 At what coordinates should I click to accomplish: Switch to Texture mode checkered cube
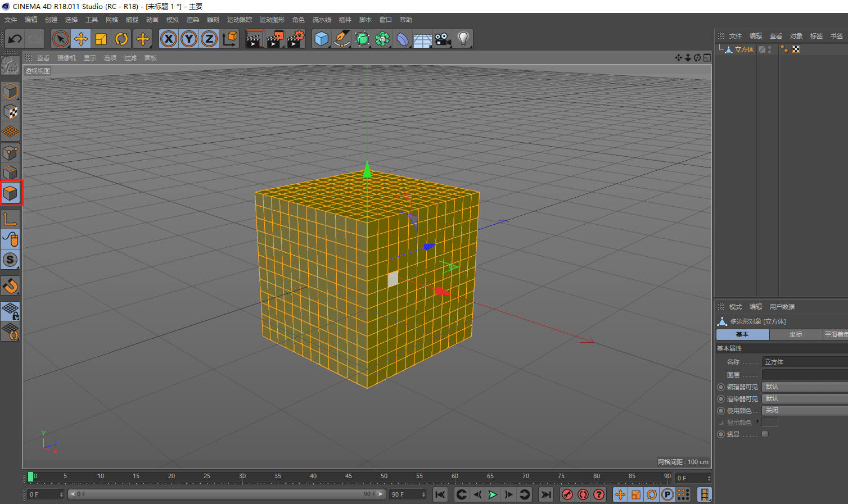click(x=10, y=111)
